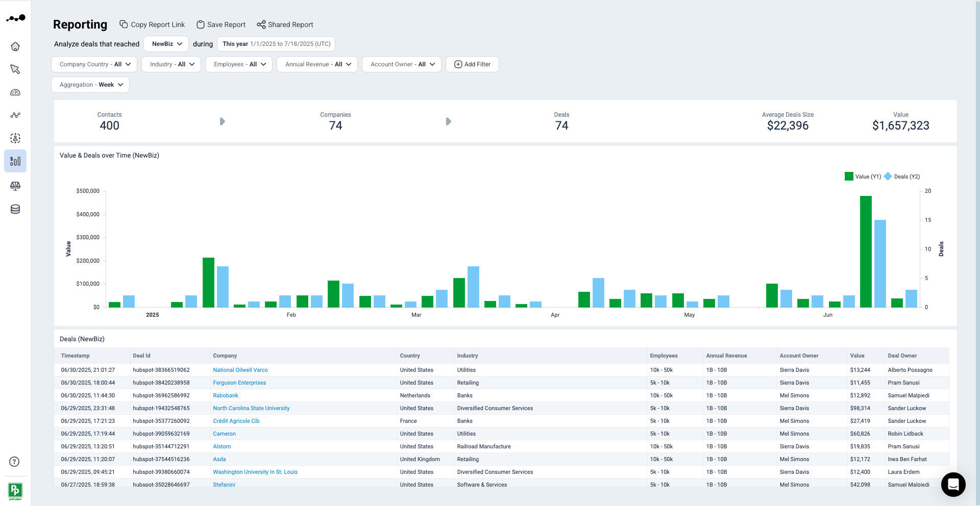The image size is (980, 506).
Task: Click timestamp 06/29/2025, 23:31:48
Action: point(88,408)
